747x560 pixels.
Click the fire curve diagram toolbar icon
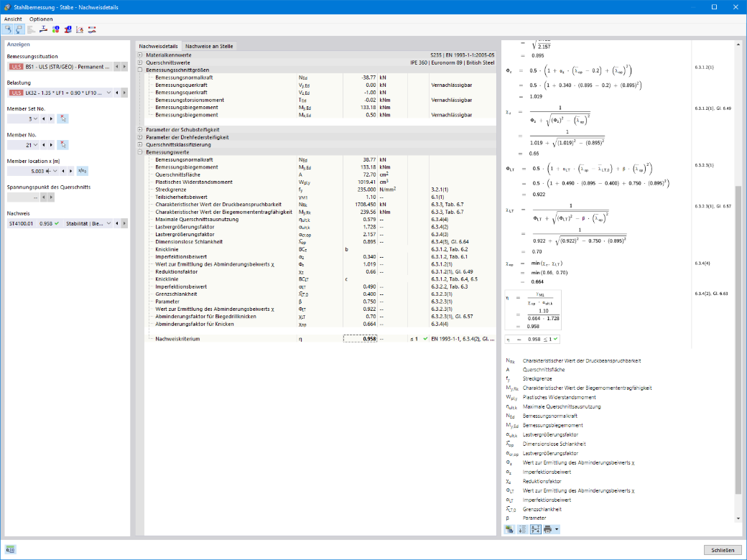[x=80, y=29]
